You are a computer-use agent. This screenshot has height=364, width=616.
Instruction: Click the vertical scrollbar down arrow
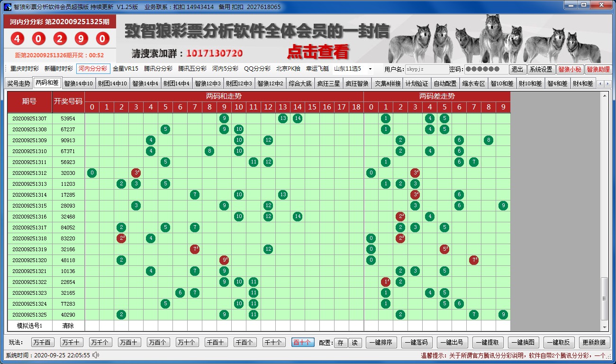click(x=604, y=327)
